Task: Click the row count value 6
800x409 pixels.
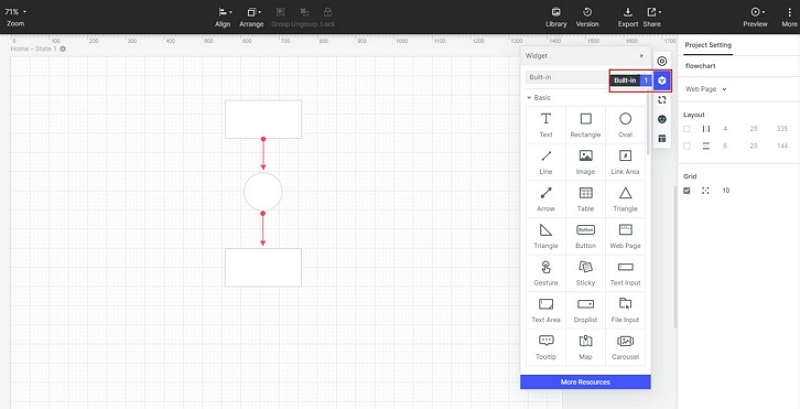Action: tap(725, 146)
